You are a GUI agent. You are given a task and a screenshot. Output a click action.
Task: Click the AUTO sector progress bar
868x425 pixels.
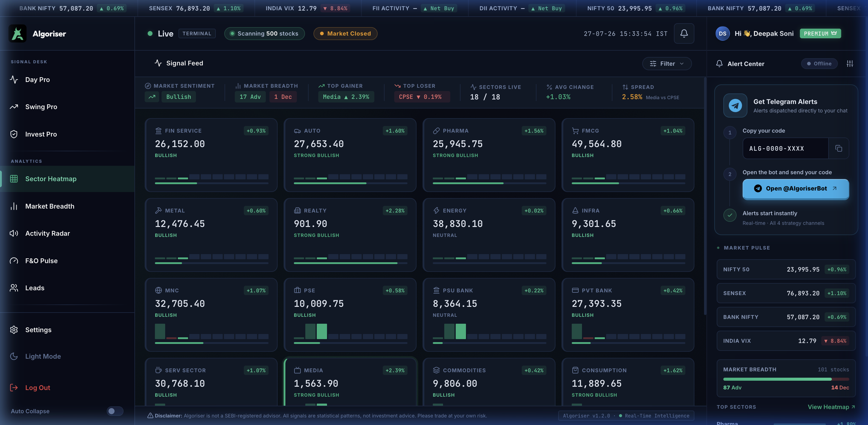[x=351, y=183]
